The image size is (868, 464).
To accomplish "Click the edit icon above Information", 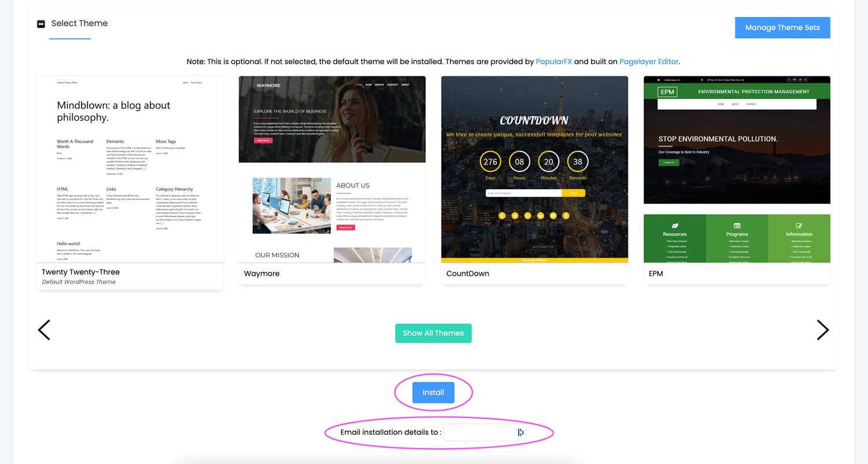I will pos(799,226).
